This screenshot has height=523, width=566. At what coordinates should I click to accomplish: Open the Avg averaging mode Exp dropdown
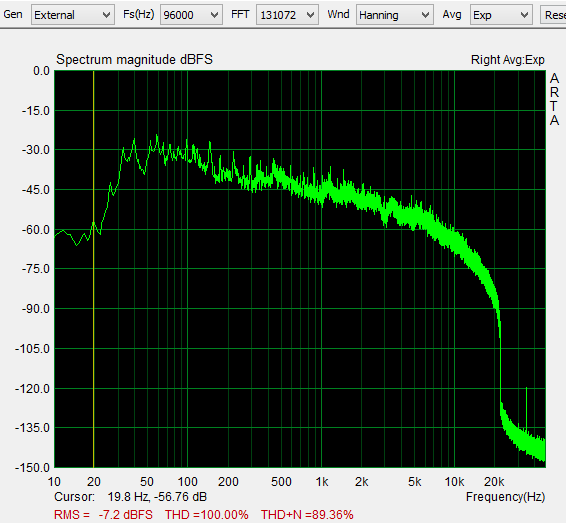pos(501,15)
